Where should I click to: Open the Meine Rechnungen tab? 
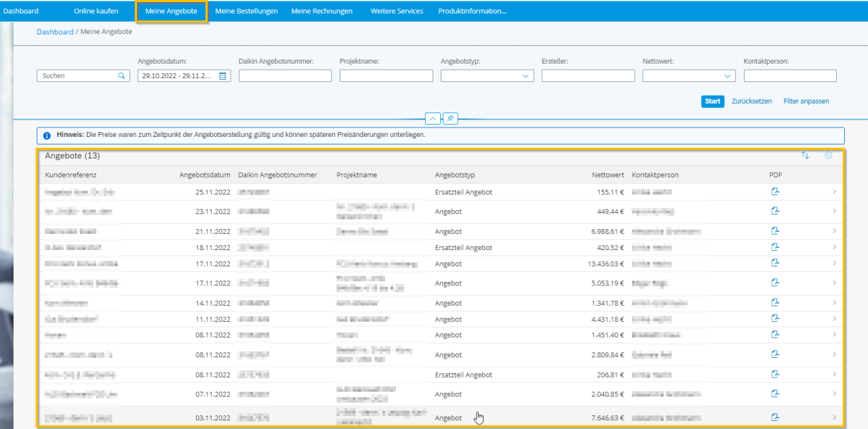click(x=321, y=12)
